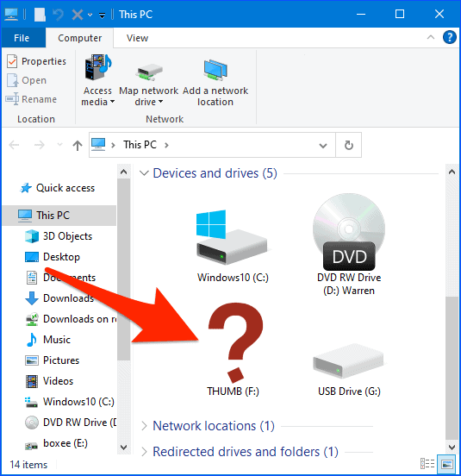
Task: Click the This PC monitor icon in the address bar
Action: pyautogui.click(x=98, y=144)
